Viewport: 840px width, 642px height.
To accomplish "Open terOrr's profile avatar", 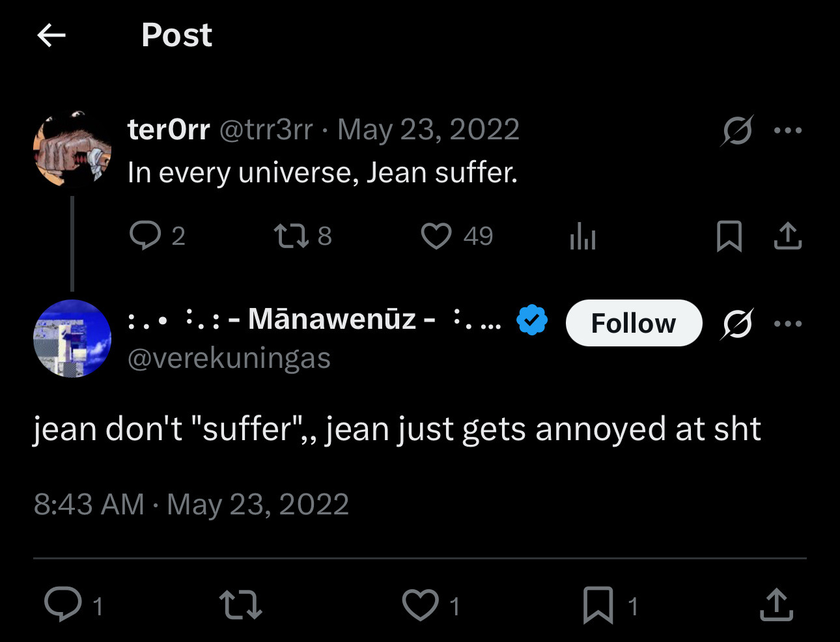I will 72,150.
